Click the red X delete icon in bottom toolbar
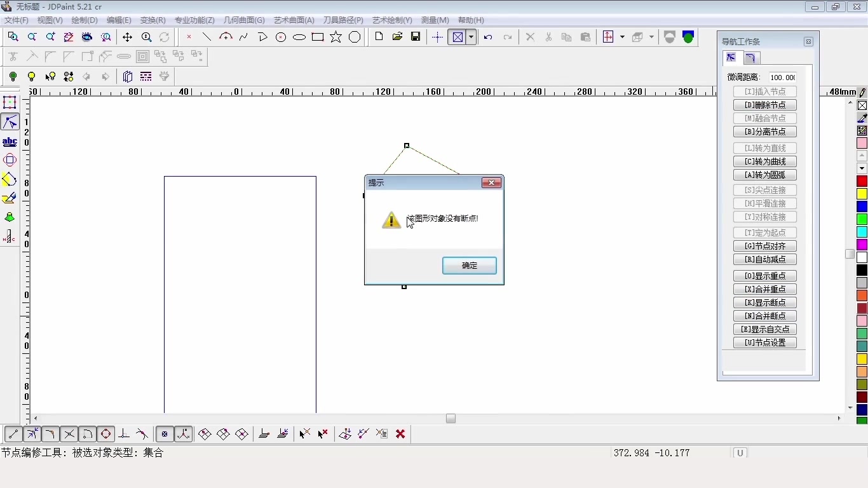Viewport: 868px width, 488px height. [400, 434]
